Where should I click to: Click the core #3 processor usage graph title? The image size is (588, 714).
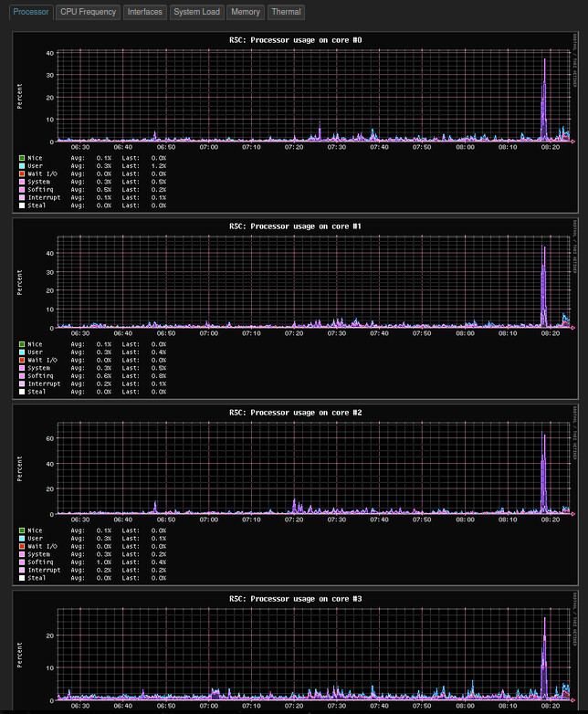[295, 599]
